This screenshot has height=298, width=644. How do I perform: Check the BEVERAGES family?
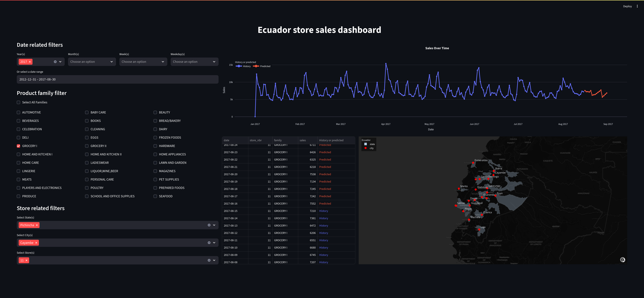18,121
